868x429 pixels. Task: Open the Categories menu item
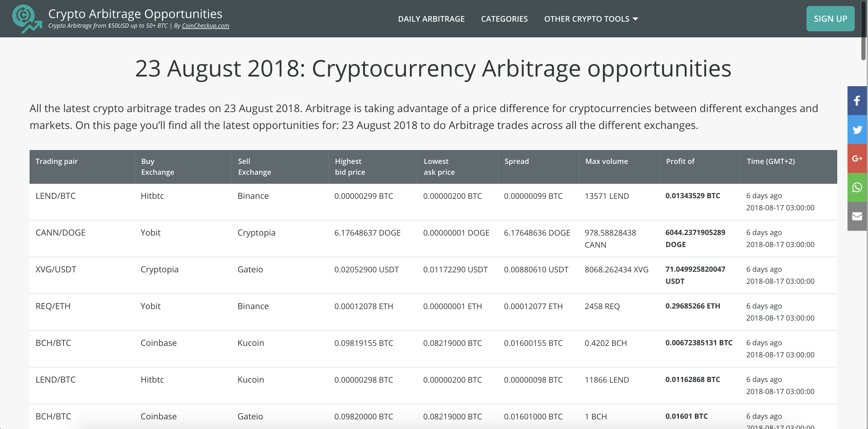coord(504,19)
